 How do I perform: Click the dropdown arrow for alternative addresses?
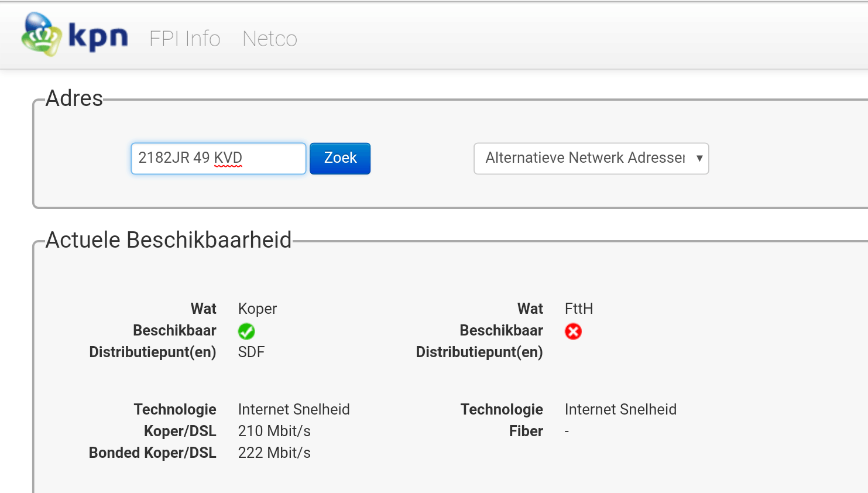[x=699, y=158]
